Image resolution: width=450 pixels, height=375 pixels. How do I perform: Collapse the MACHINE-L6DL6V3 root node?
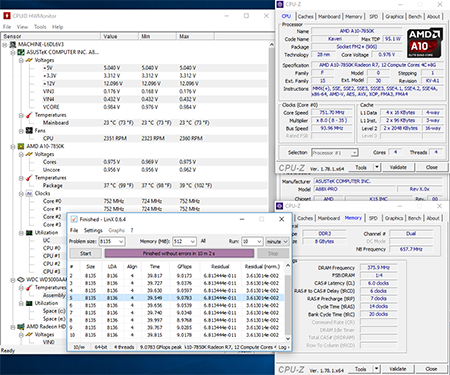click(x=5, y=44)
